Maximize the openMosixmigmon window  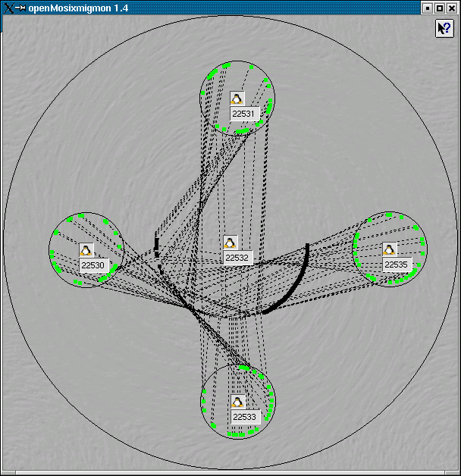click(440, 8)
